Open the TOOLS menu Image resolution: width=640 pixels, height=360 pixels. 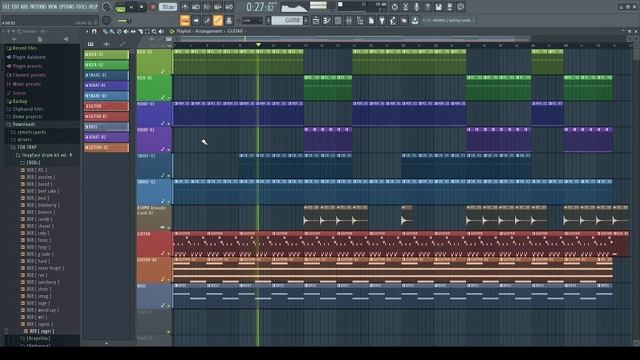point(81,7)
